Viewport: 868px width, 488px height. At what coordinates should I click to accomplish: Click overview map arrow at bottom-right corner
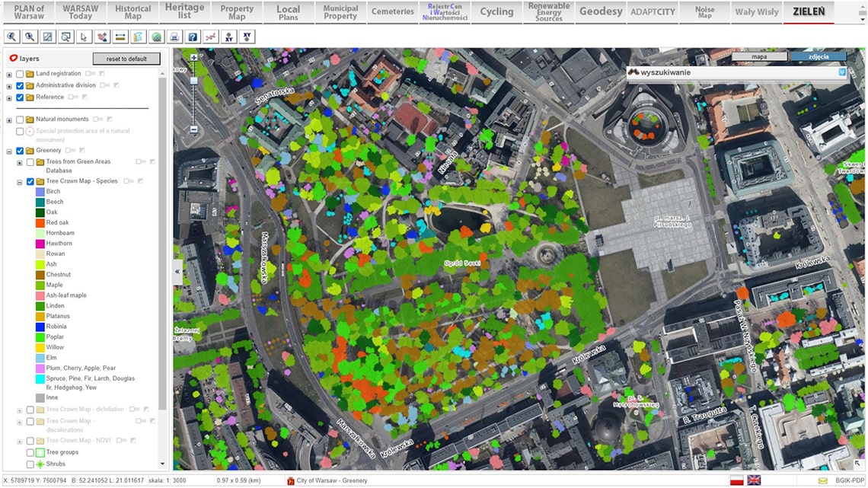(857, 463)
